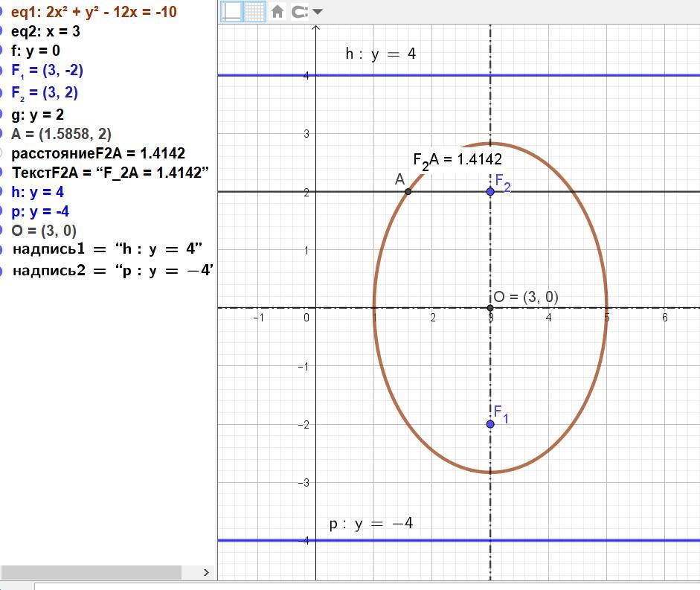700x590 pixels.
Task: Click the magnet point capturing icon
Action: pyautogui.click(x=299, y=11)
